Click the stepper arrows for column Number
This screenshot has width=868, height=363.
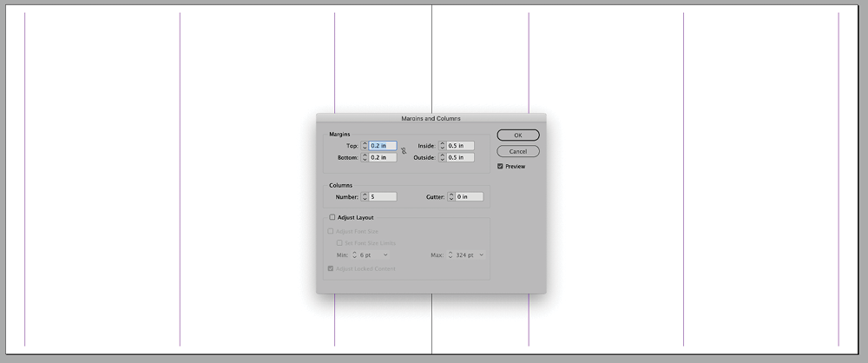coord(365,197)
